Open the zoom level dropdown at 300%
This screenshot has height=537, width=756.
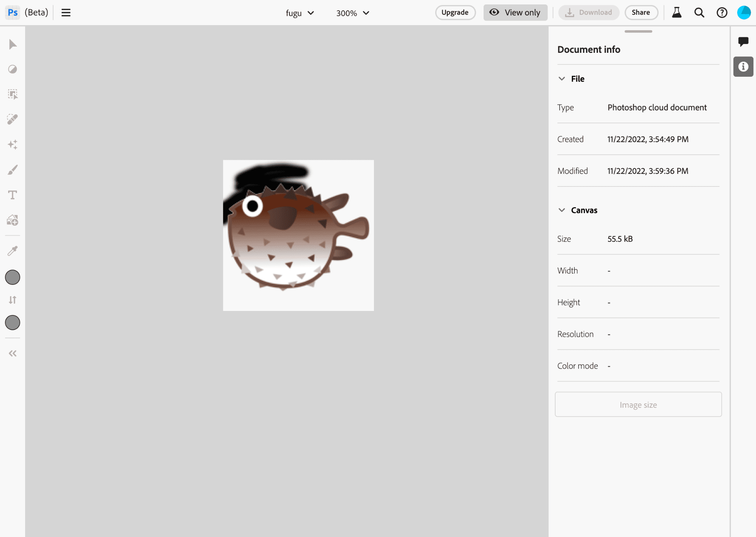(x=352, y=13)
